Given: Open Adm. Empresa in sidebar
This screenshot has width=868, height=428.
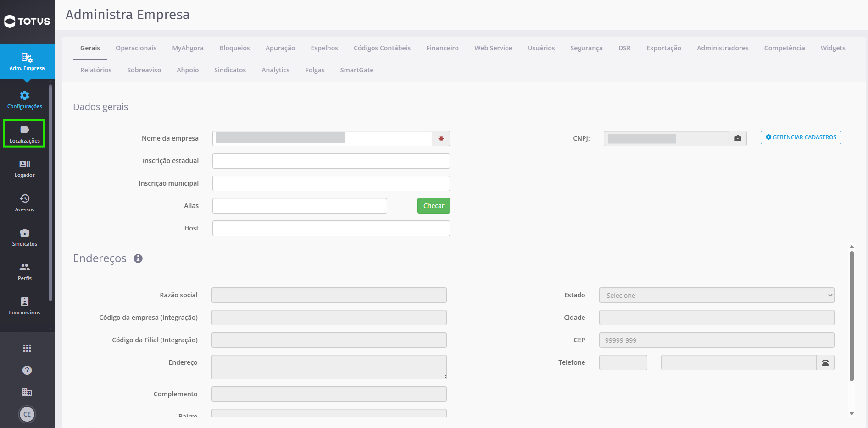Looking at the screenshot, I should tap(27, 62).
